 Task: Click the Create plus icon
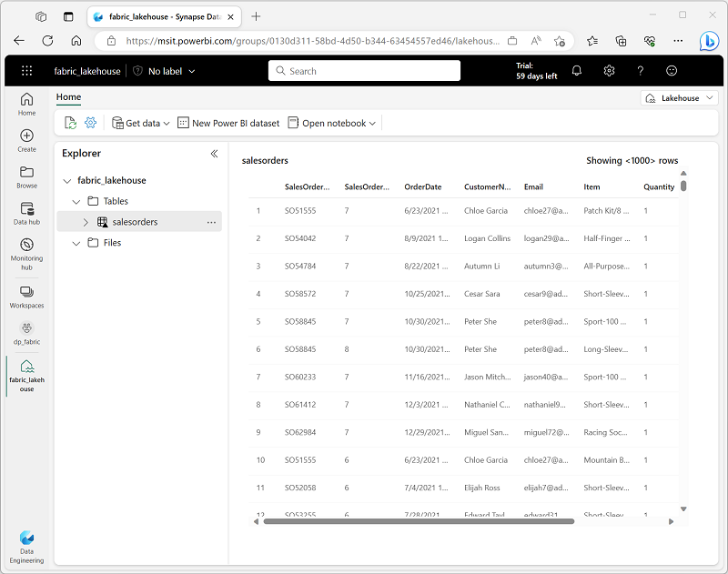point(26,140)
